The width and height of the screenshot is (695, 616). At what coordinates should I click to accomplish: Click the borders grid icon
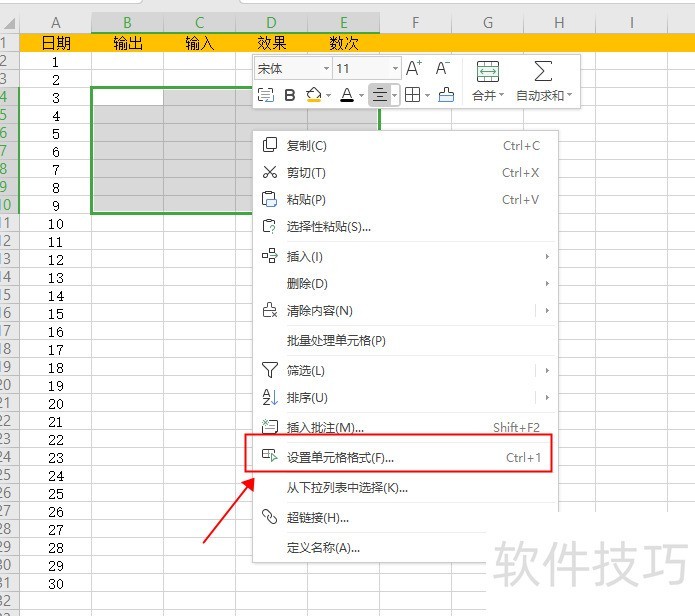coord(412,95)
